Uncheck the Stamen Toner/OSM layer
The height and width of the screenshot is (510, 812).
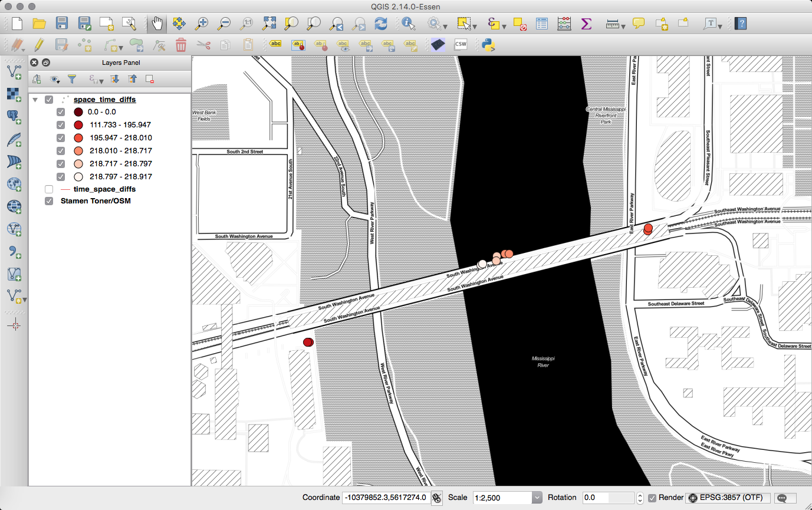[49, 201]
